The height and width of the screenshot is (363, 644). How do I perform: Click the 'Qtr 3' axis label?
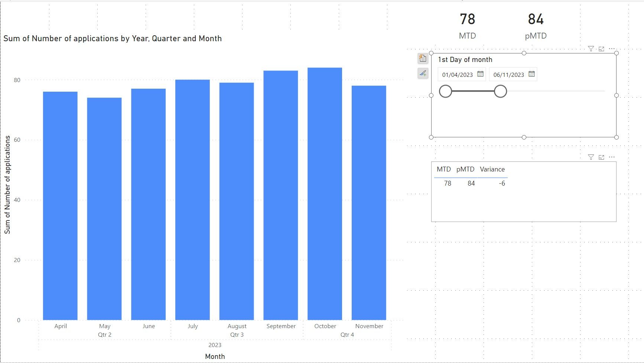click(x=237, y=334)
